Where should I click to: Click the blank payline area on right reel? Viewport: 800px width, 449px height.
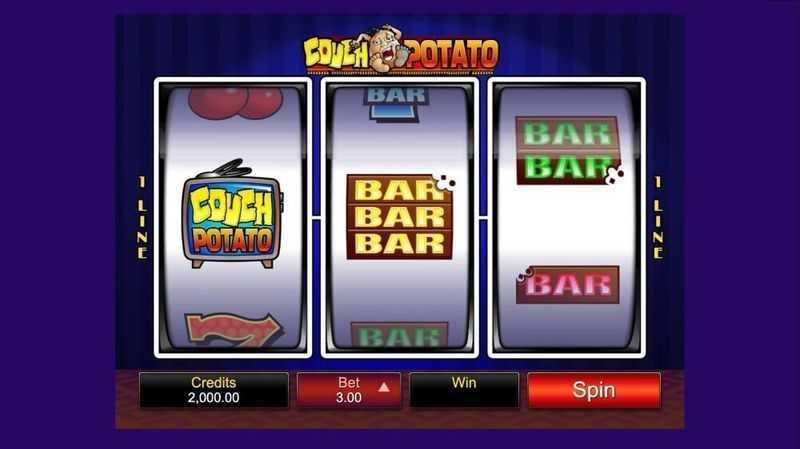point(567,219)
